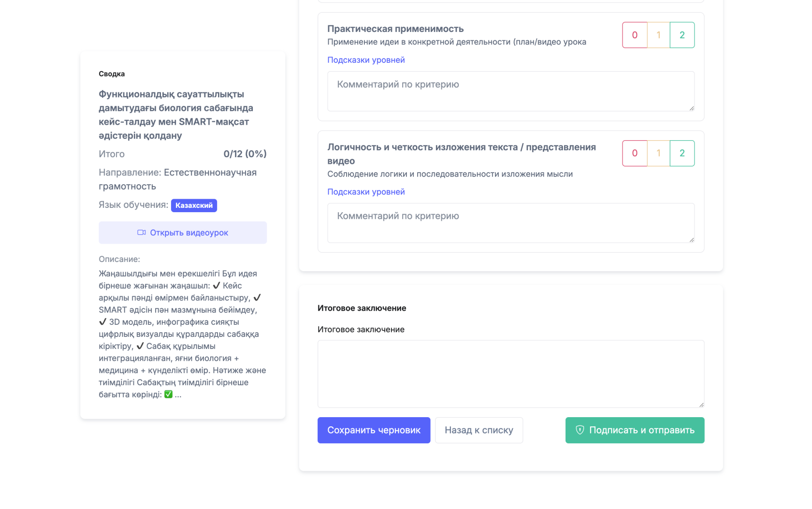Image resolution: width=812 pixels, height=509 pixels.
Task: Click Сохранить черновик
Action: [374, 430]
